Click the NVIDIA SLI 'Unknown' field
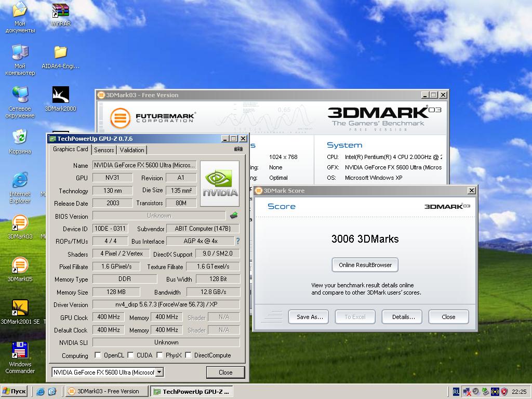Image resolution: width=532 pixels, height=399 pixels. pyautogui.click(x=166, y=342)
